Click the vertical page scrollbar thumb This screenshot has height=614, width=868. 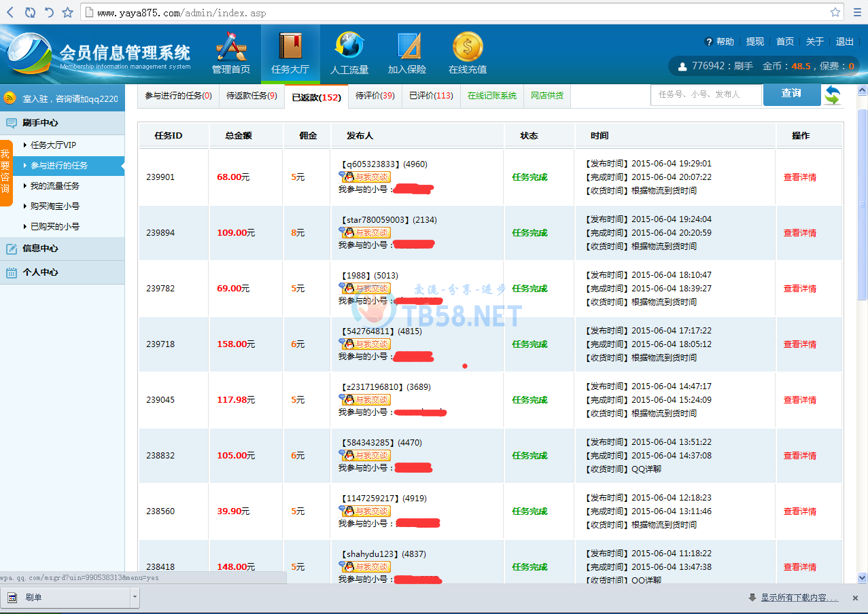863,204
